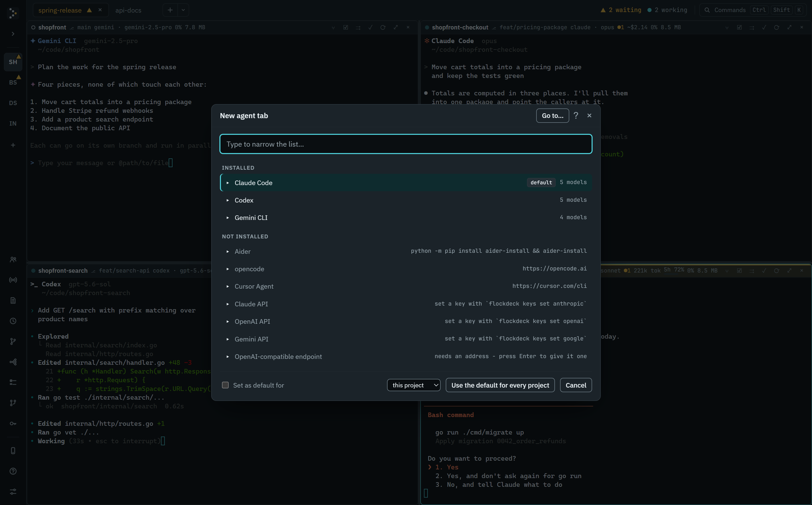Select the Cursor Agent row
The width and height of the screenshot is (812, 505).
pyautogui.click(x=406, y=286)
